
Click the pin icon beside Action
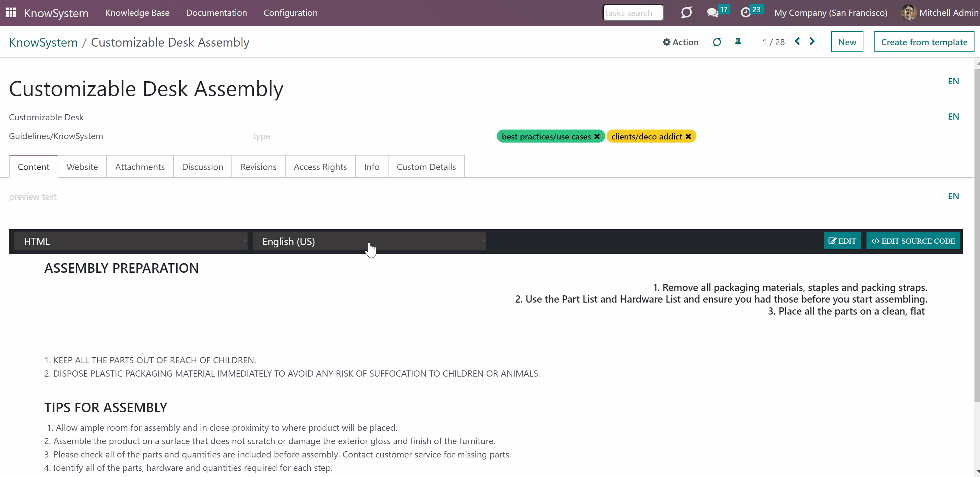(x=738, y=42)
